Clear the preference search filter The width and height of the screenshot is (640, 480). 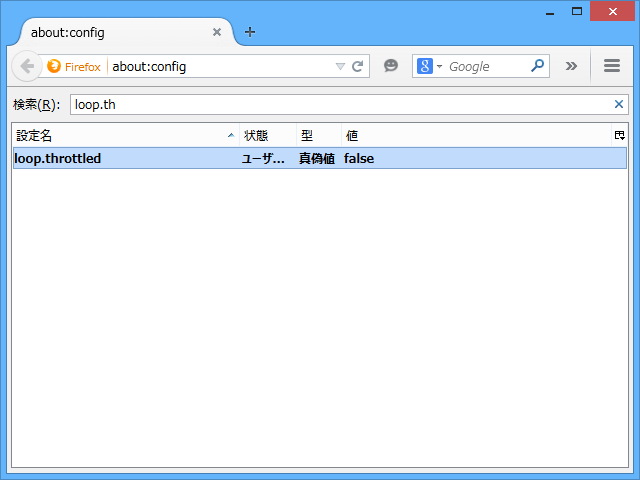pos(619,104)
